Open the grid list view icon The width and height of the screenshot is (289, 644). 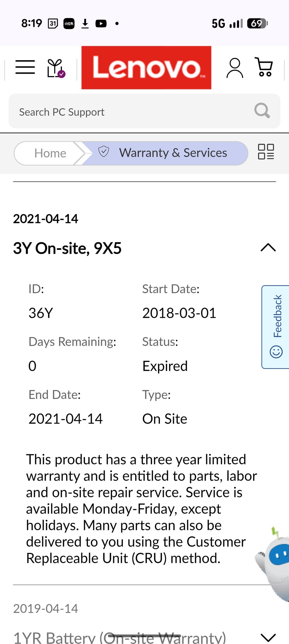tap(266, 152)
